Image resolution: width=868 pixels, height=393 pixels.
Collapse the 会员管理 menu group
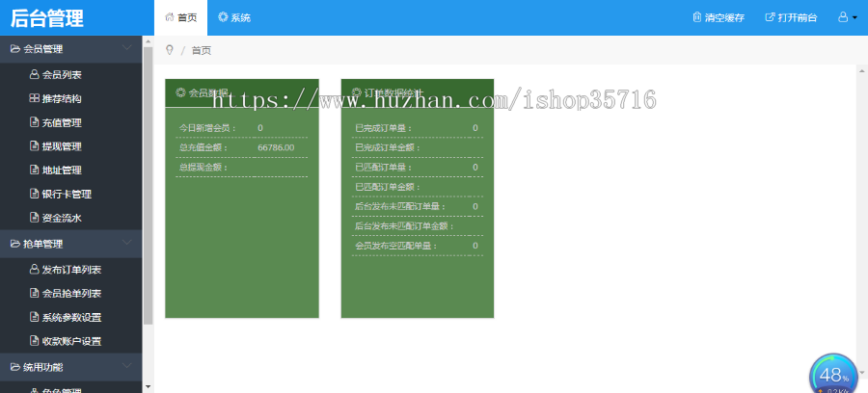[x=70, y=49]
